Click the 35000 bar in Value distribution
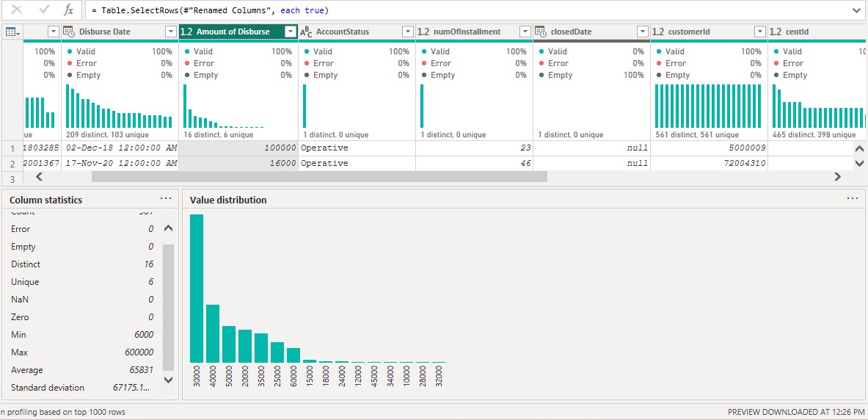The height and width of the screenshot is (420, 868). (261, 348)
